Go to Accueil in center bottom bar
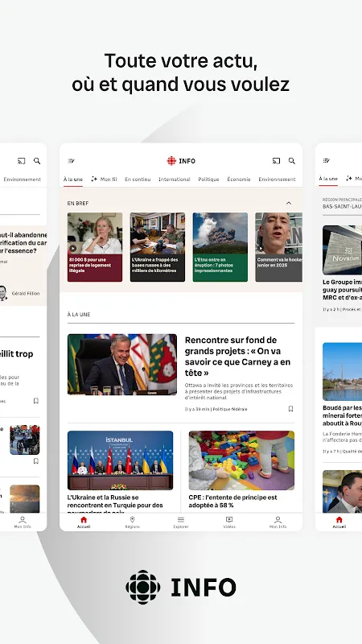The image size is (362, 644). (x=84, y=522)
